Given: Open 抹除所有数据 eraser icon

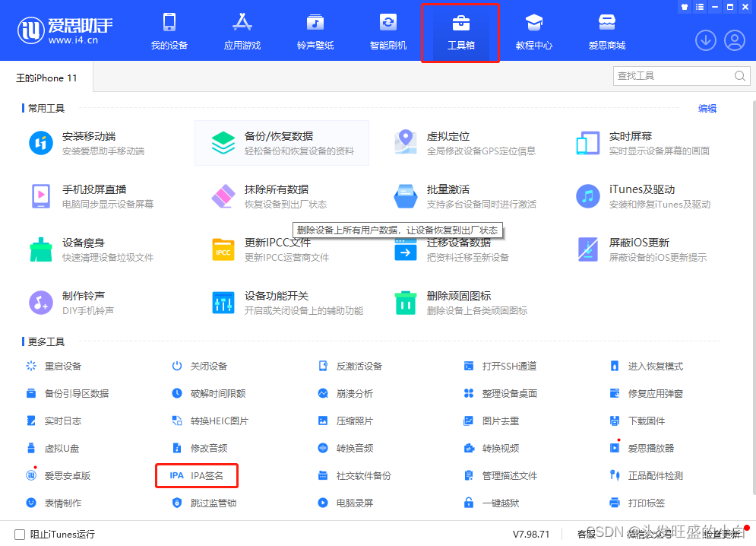Looking at the screenshot, I should coord(223,196).
